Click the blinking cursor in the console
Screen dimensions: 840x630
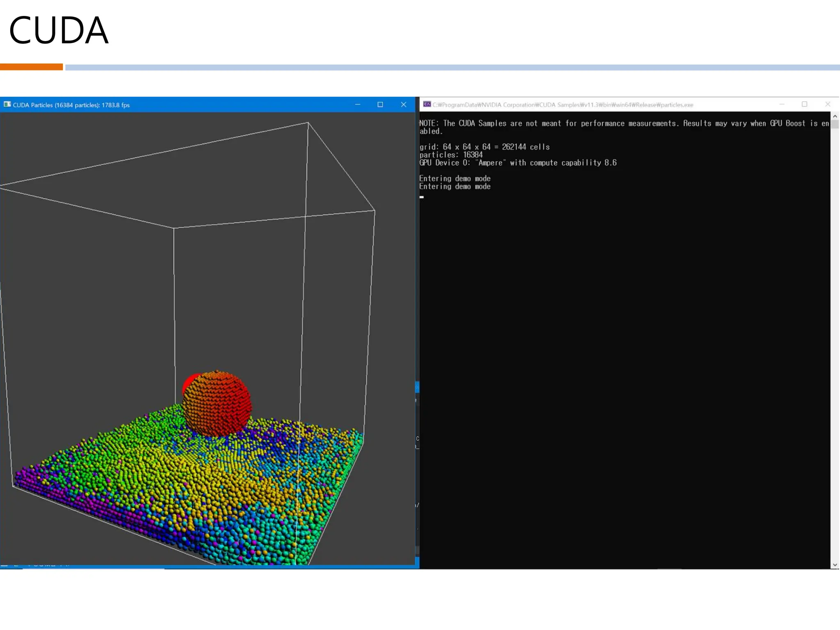[x=422, y=197]
